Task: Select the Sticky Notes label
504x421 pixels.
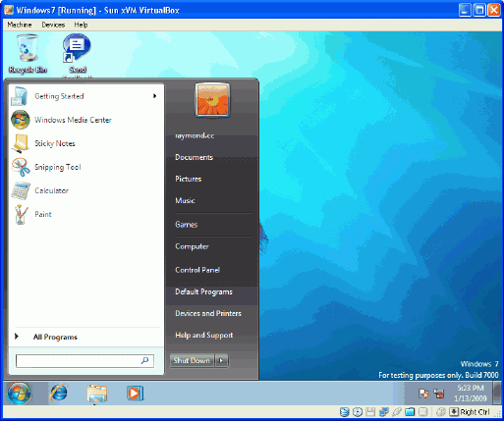Action: 55,143
